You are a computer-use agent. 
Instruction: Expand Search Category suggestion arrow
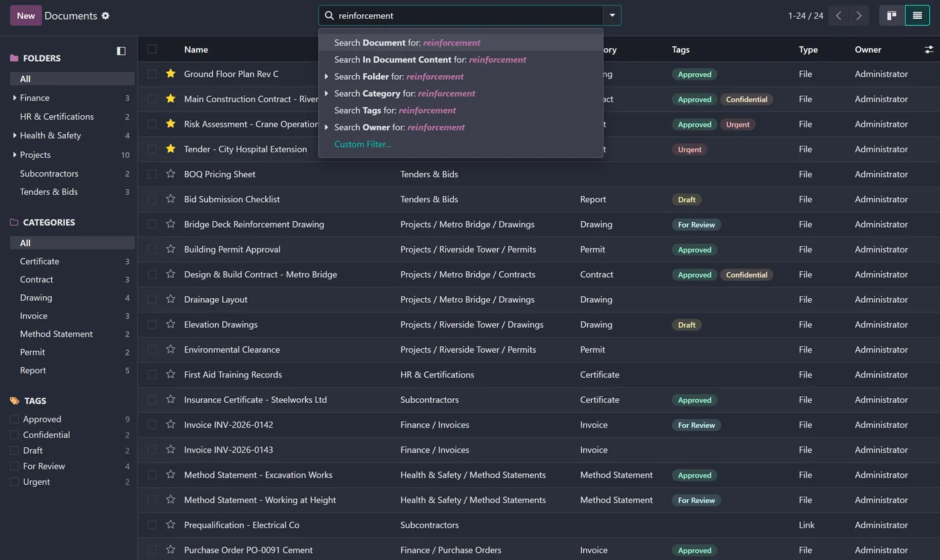(x=326, y=93)
